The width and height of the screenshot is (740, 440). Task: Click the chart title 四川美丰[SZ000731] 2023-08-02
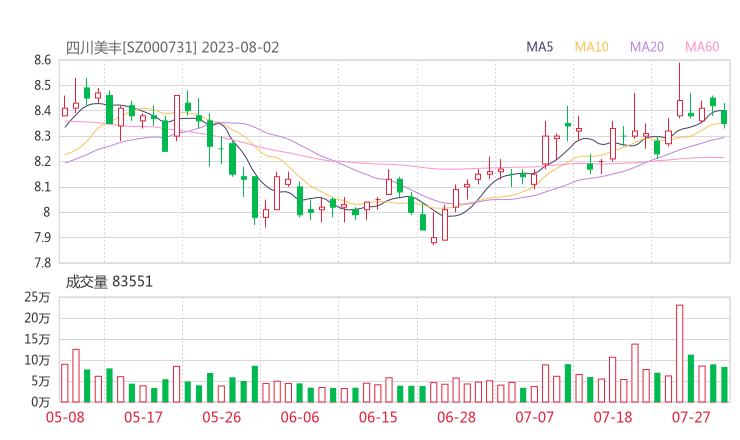point(172,48)
